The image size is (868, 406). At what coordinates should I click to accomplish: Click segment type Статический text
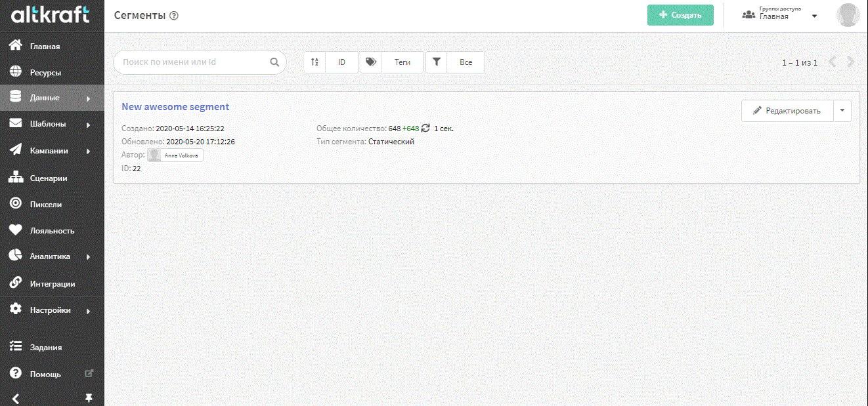[391, 142]
